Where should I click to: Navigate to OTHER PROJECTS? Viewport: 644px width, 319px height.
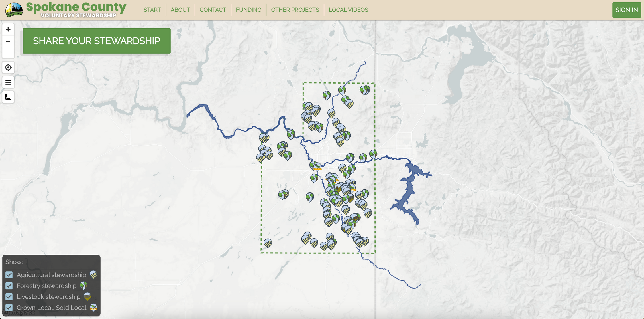coord(295,10)
